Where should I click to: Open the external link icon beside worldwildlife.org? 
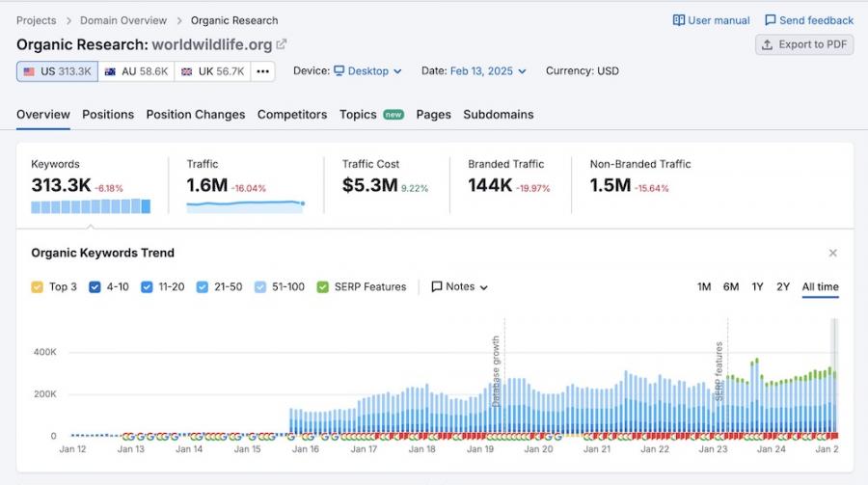pyautogui.click(x=282, y=44)
